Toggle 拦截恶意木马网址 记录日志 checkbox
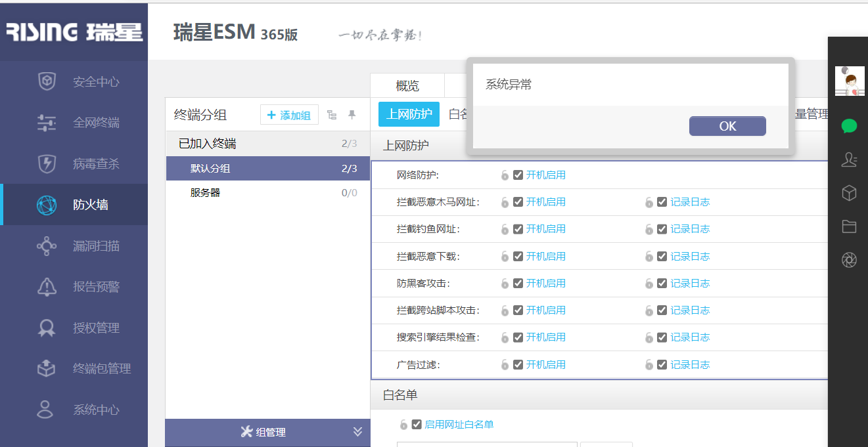868x447 pixels. point(662,202)
